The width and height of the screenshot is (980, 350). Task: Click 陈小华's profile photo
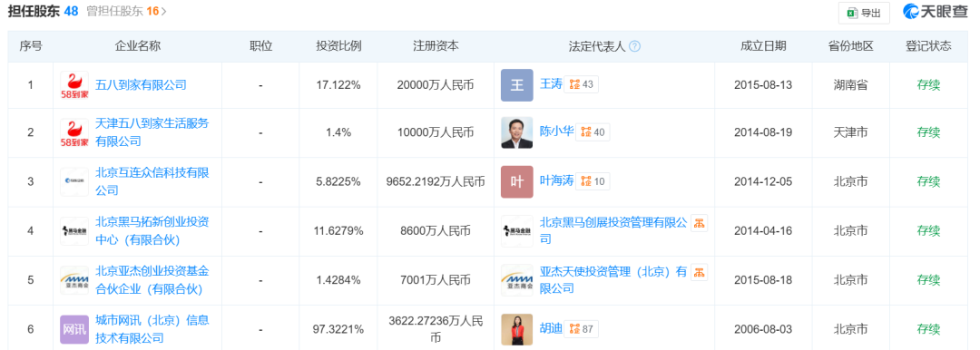(x=517, y=132)
